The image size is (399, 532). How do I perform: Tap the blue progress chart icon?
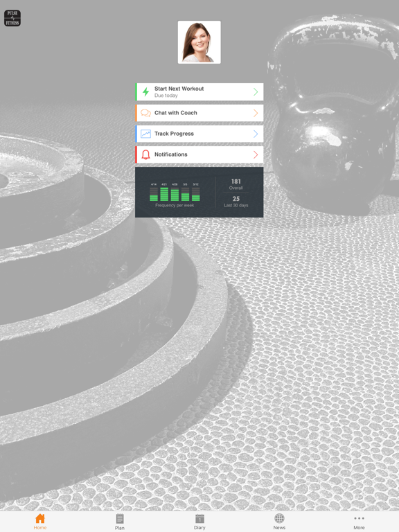pyautogui.click(x=145, y=134)
